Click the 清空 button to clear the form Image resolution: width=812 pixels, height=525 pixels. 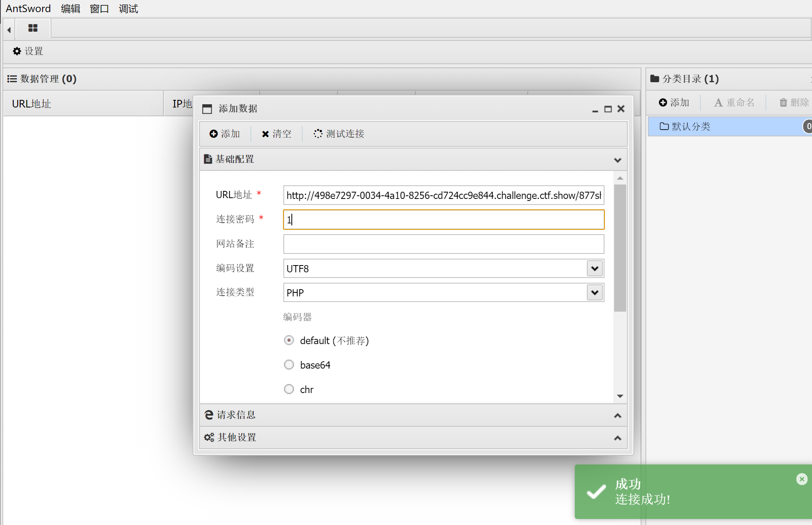pos(277,134)
